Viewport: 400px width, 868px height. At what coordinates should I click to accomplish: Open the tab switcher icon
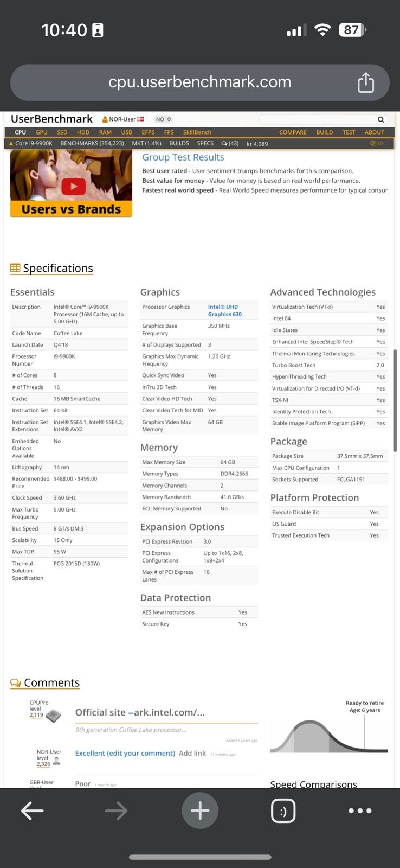(x=283, y=811)
